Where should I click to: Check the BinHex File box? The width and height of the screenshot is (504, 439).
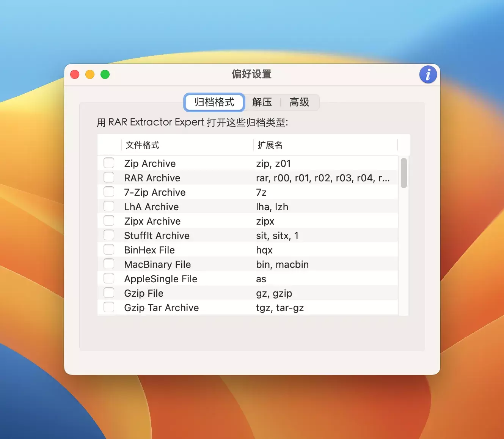point(109,250)
